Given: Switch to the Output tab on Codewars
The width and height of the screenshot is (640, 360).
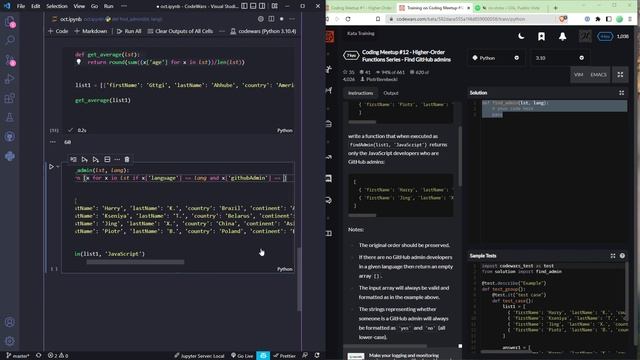Looking at the screenshot, I should pyautogui.click(x=391, y=93).
